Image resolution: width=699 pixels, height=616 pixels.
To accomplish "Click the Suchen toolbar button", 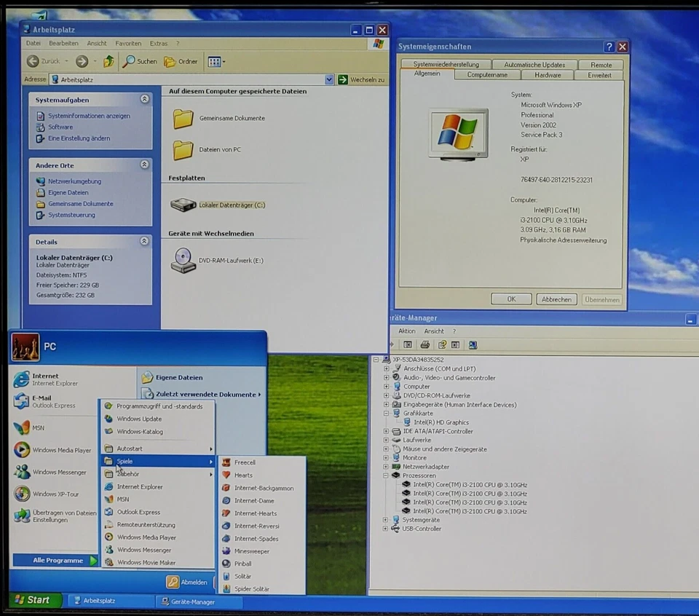I will point(140,62).
